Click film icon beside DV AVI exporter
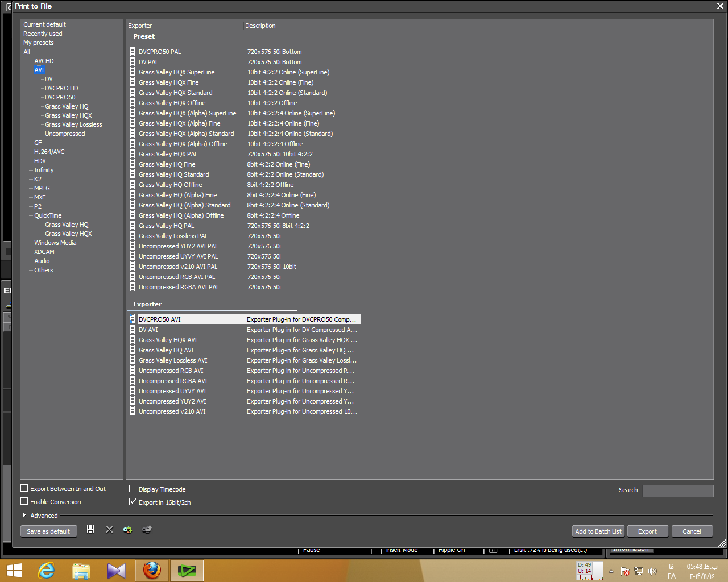The width and height of the screenshot is (728, 582). tap(133, 330)
